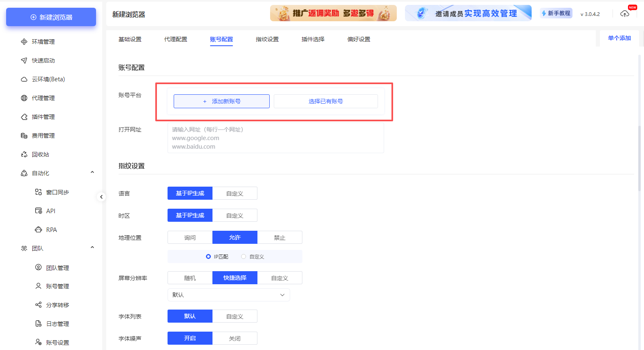
Task: Collapse the 自动化 menu chevron
Action: [x=92, y=172]
